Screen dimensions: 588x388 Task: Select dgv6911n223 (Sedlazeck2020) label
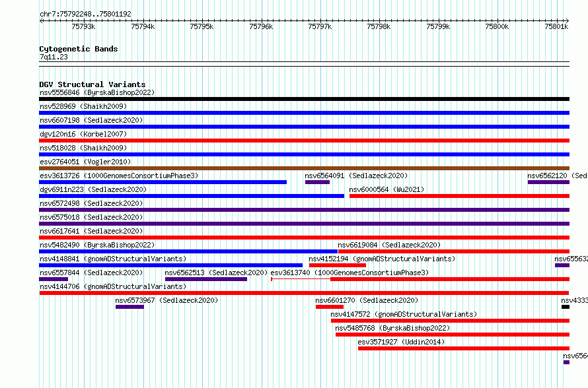tap(93, 189)
